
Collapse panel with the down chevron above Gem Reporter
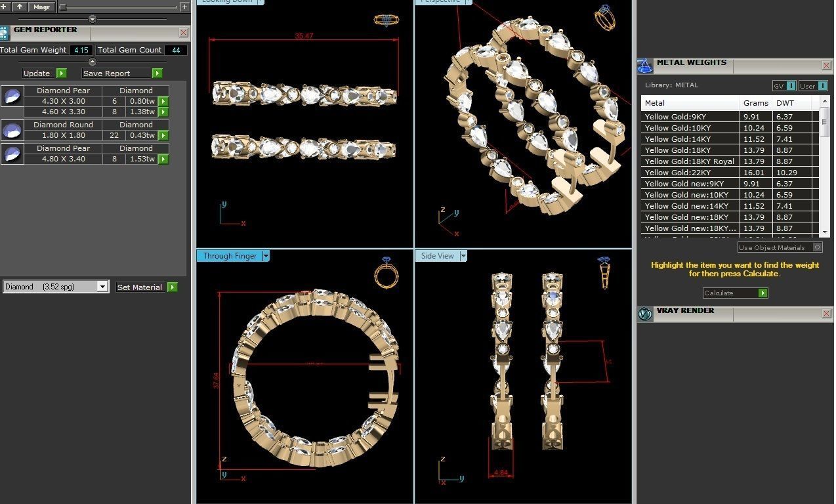(x=92, y=19)
